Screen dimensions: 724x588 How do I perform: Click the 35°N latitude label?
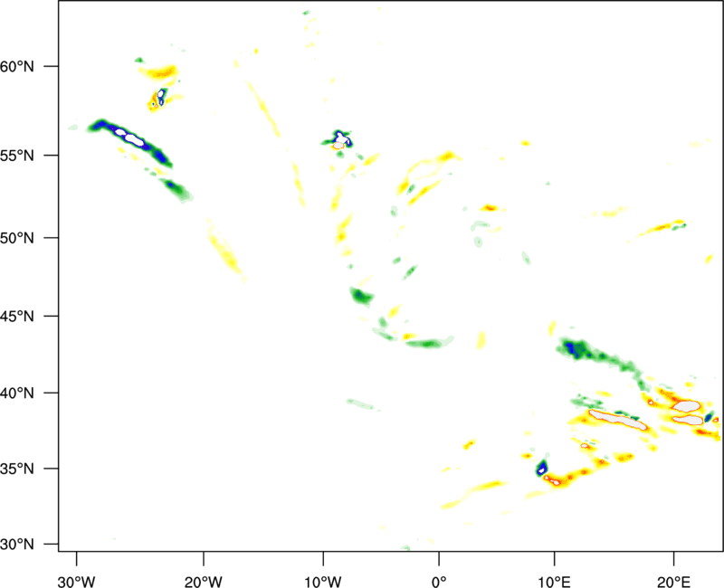point(17,469)
